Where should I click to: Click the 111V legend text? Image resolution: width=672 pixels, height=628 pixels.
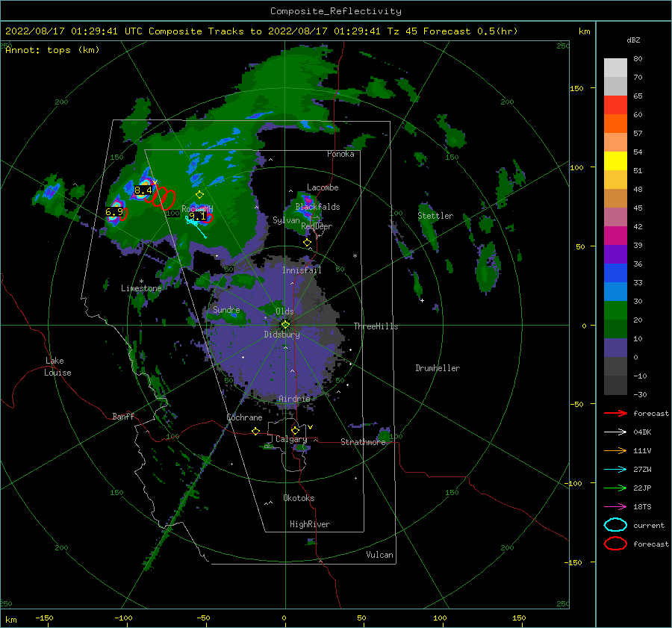(642, 450)
